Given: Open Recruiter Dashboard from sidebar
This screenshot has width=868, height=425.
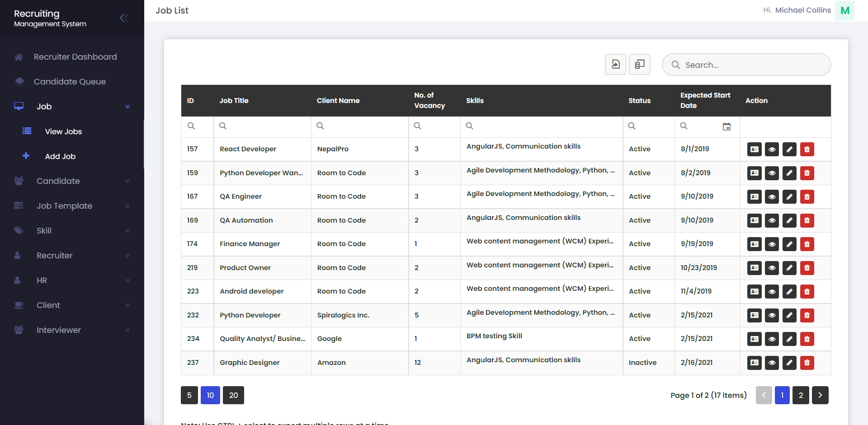Looking at the screenshot, I should point(75,57).
